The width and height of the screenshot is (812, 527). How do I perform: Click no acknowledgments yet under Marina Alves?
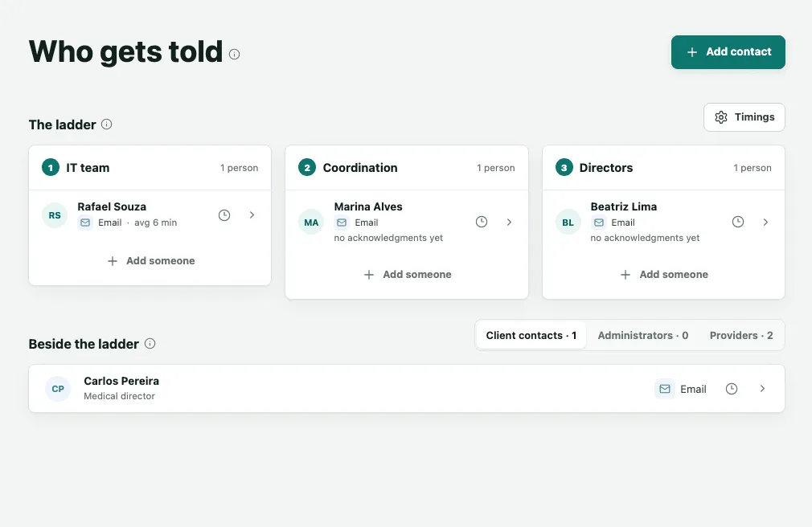(x=388, y=238)
